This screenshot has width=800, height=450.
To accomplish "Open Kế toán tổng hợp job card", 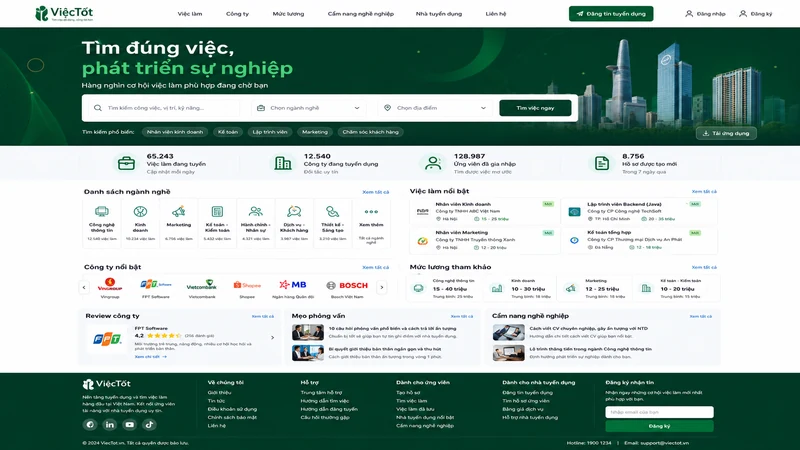I will [639, 240].
